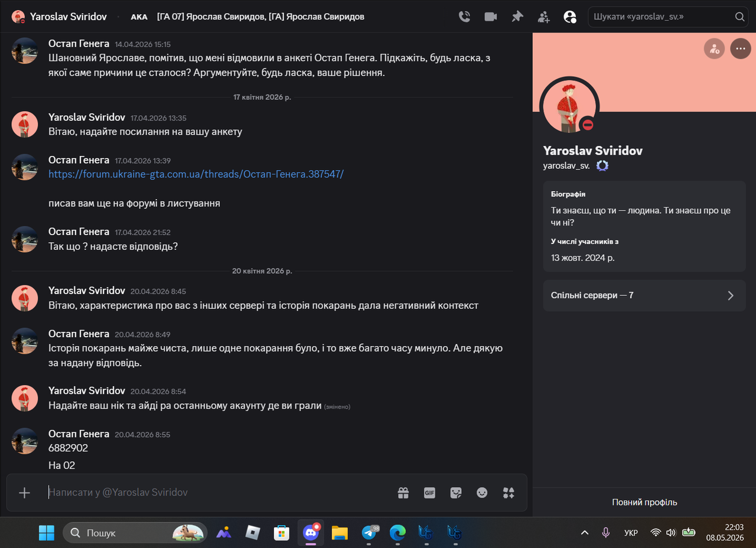Click the friend status icon on profile banner
756x548 pixels.
(715, 48)
